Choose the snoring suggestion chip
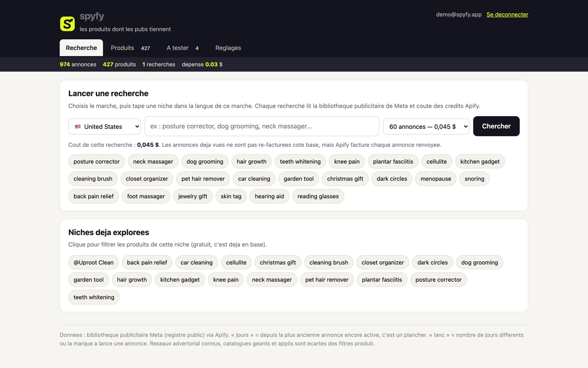The width and height of the screenshot is (588, 368). (474, 179)
